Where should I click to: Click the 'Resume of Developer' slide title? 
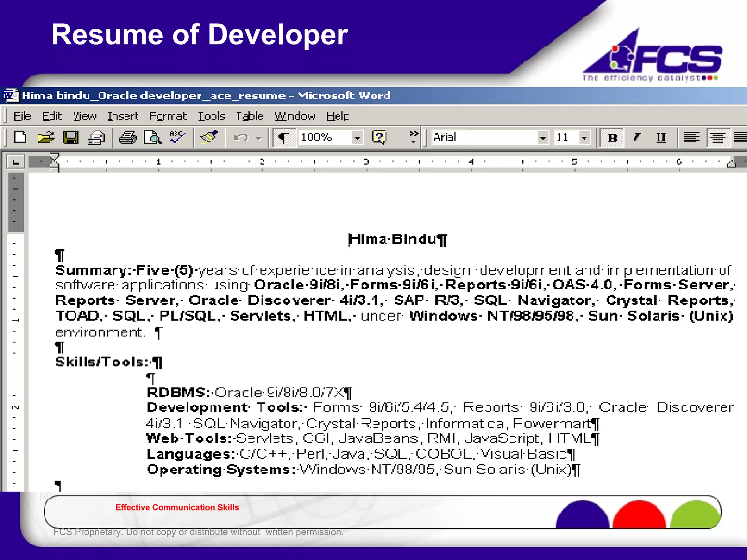200,35
